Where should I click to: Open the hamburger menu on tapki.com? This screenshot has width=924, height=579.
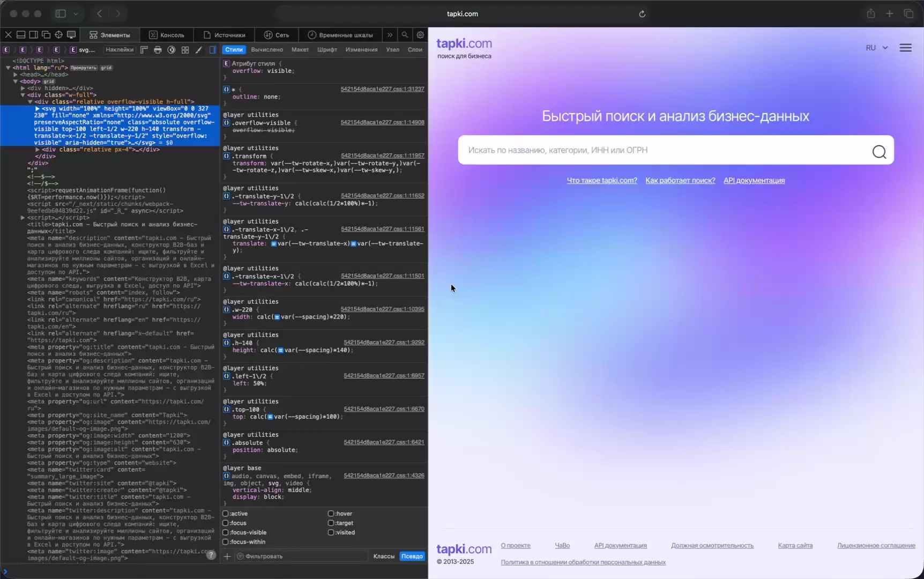click(x=905, y=48)
